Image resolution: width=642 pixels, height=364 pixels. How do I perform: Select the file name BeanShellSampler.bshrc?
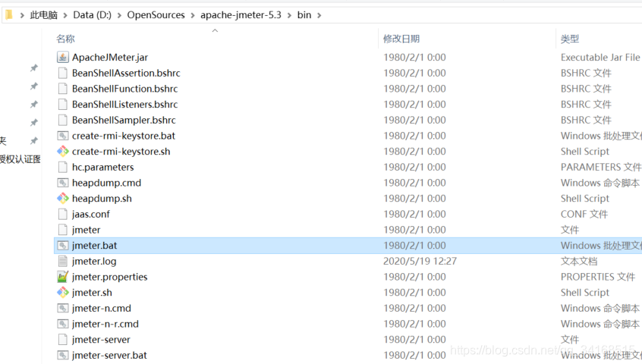[124, 120]
